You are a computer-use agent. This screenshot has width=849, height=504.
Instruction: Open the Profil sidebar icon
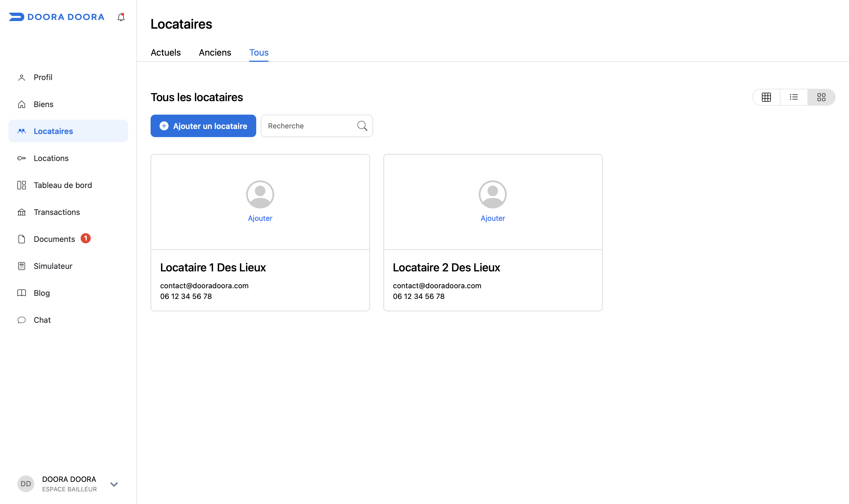tap(21, 78)
